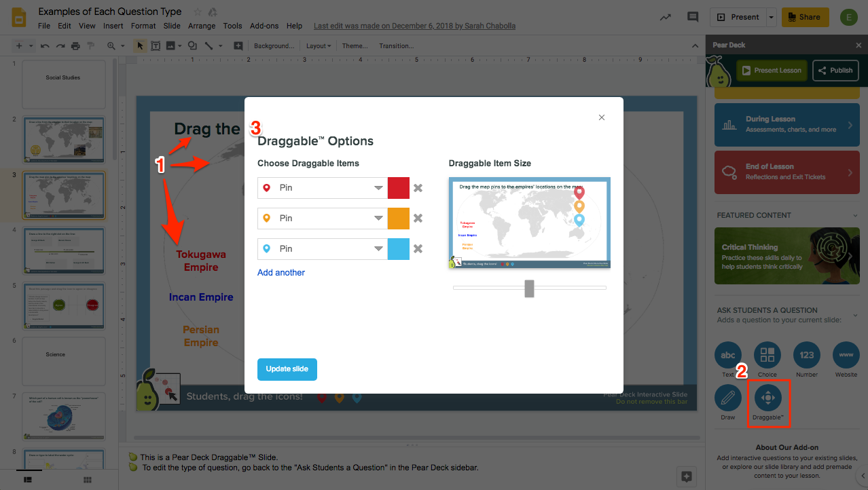
Task: Click the Shape tool icon
Action: 192,46
